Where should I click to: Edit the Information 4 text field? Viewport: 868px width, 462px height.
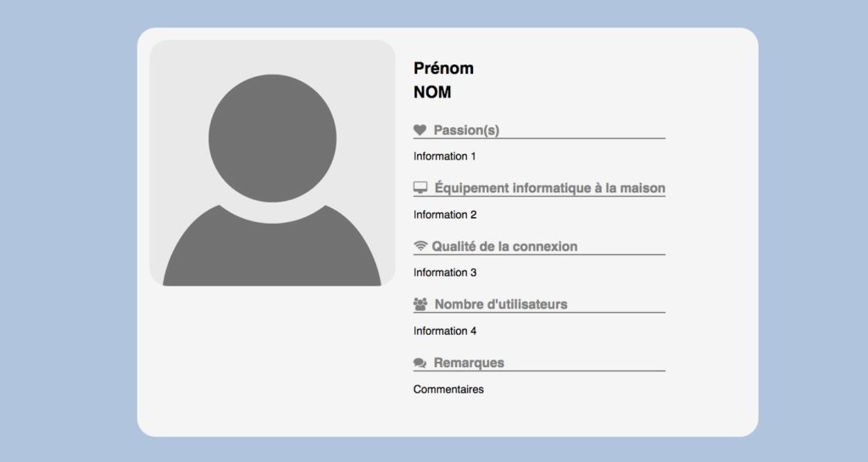(x=445, y=331)
